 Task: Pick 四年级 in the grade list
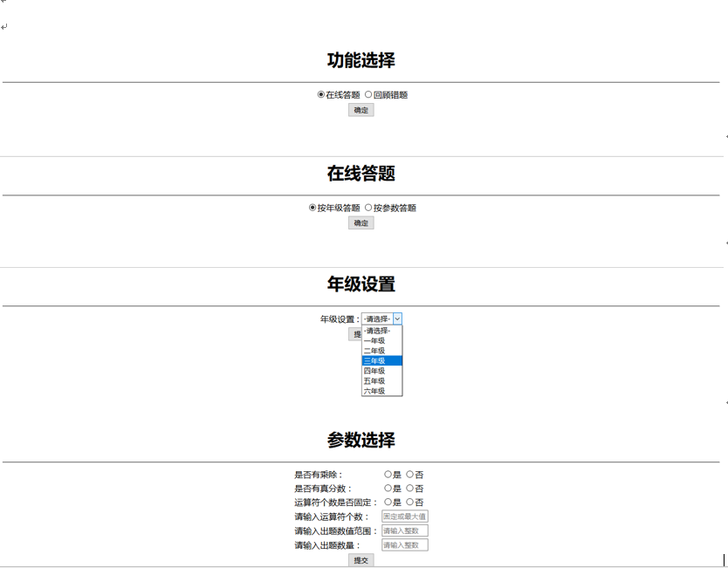[382, 371]
